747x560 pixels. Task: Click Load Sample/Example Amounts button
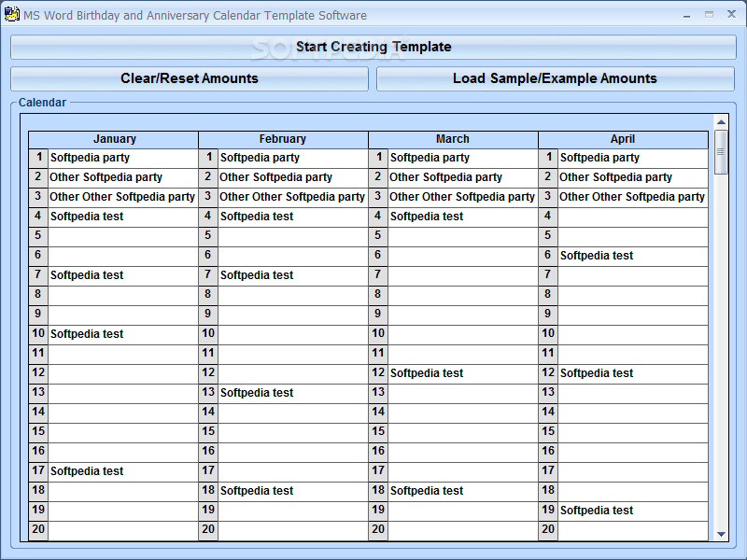coord(555,78)
